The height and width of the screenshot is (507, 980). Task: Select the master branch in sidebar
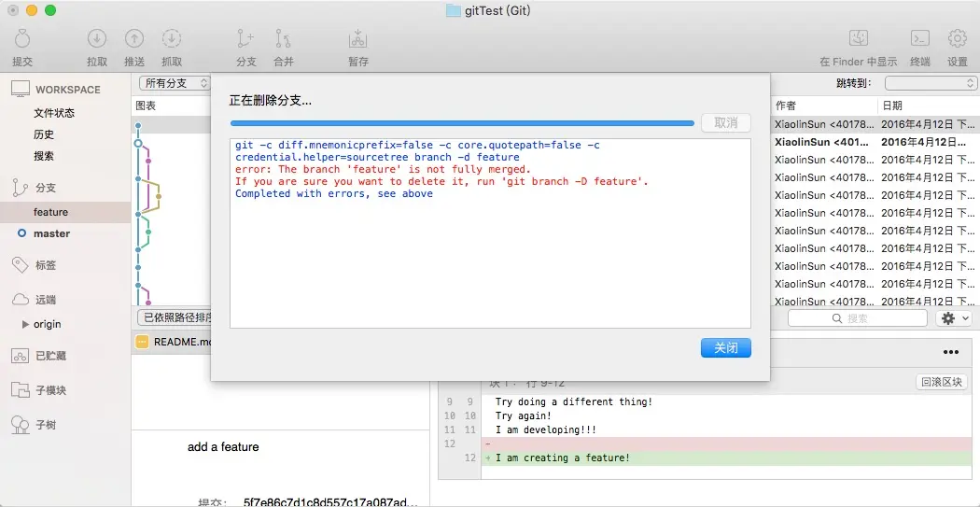[x=65, y=233]
